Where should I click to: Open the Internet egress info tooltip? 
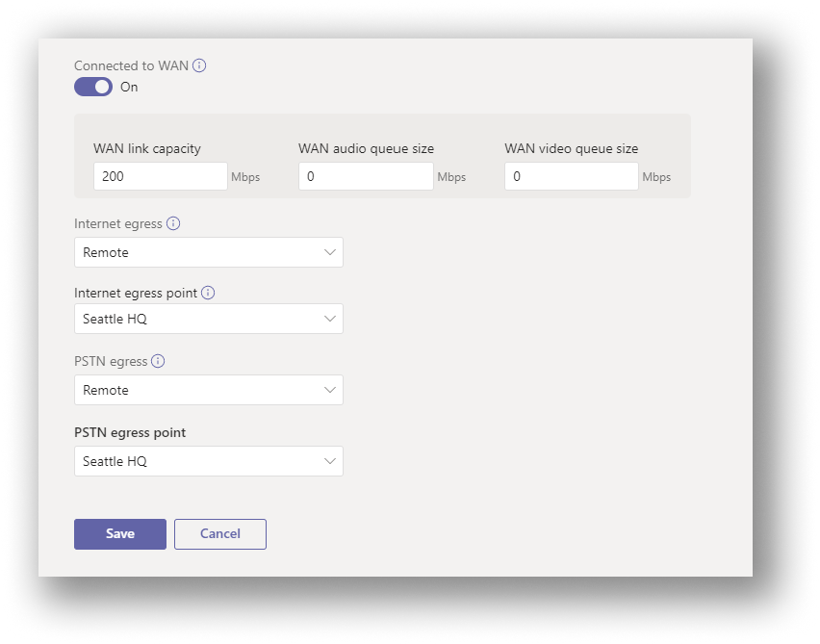[x=172, y=223]
